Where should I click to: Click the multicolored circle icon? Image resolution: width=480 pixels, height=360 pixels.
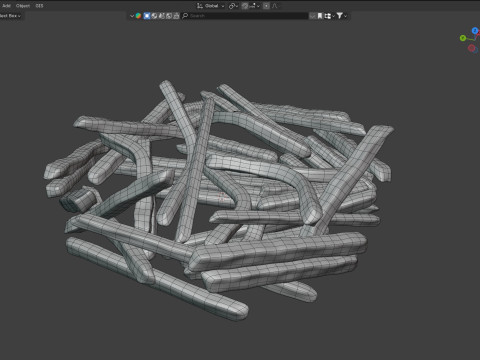pyautogui.click(x=138, y=16)
